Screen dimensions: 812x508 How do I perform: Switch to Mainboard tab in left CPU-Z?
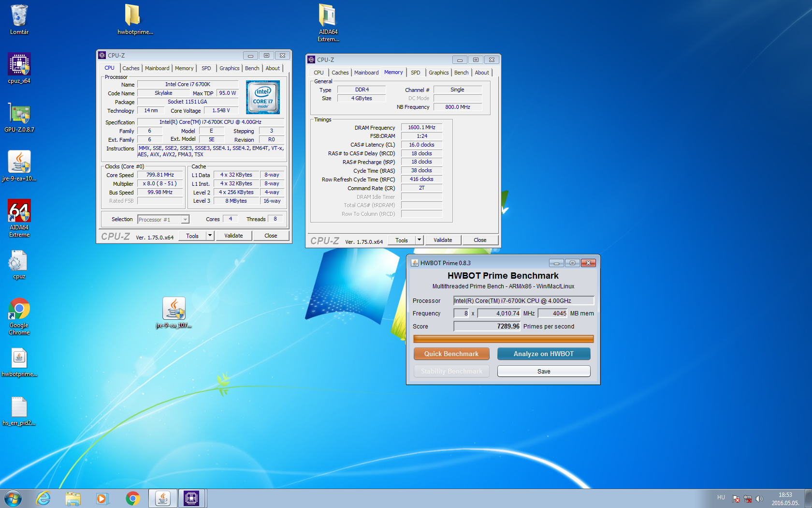click(157, 68)
